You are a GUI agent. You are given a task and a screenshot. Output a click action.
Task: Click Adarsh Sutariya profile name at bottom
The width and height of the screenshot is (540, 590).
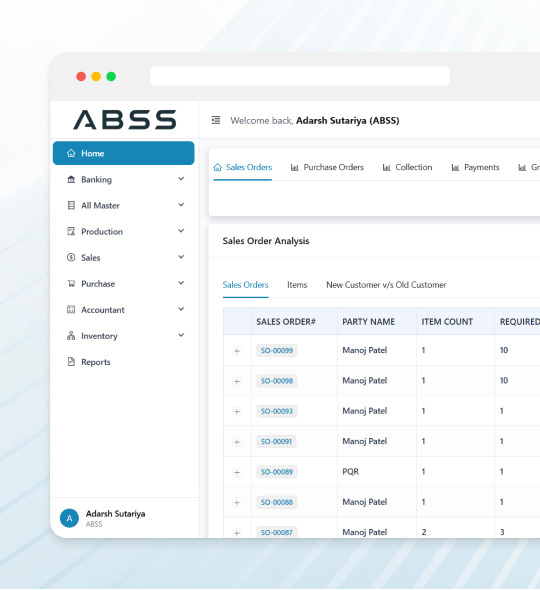(x=116, y=514)
